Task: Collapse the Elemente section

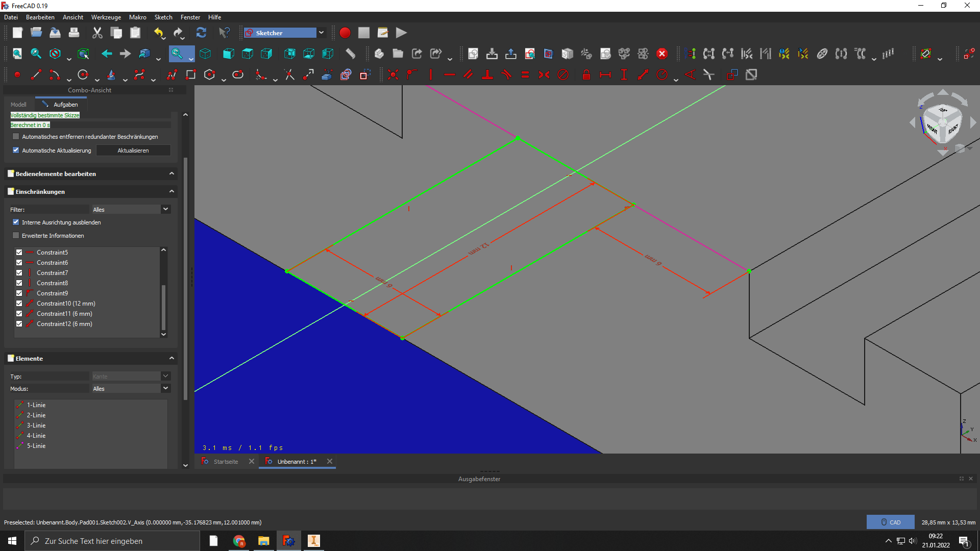Action: tap(171, 358)
